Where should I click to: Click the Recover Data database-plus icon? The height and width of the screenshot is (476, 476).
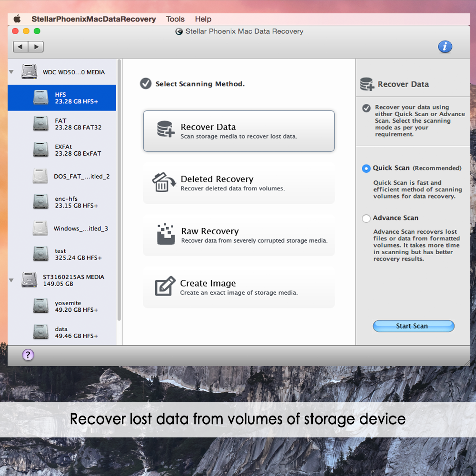pos(166,129)
